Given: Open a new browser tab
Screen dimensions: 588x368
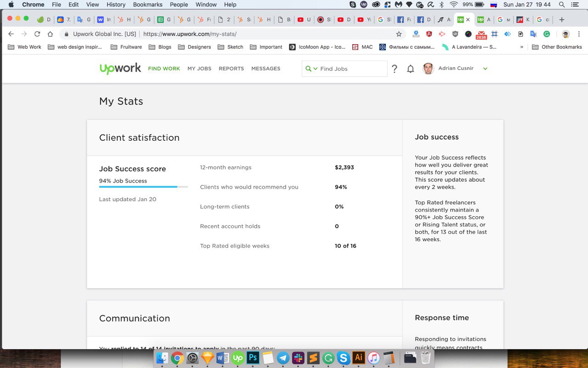Looking at the screenshot, I should click(x=561, y=20).
